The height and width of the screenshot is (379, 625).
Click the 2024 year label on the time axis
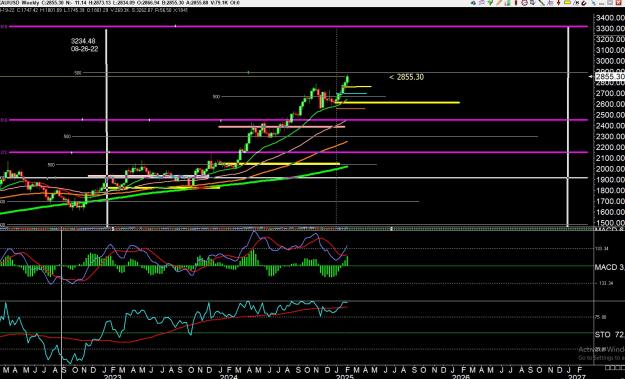click(x=229, y=376)
